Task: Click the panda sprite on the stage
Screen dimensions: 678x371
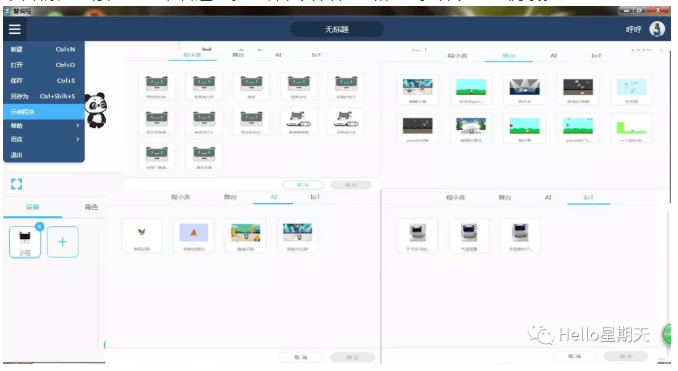Action: pyautogui.click(x=96, y=110)
